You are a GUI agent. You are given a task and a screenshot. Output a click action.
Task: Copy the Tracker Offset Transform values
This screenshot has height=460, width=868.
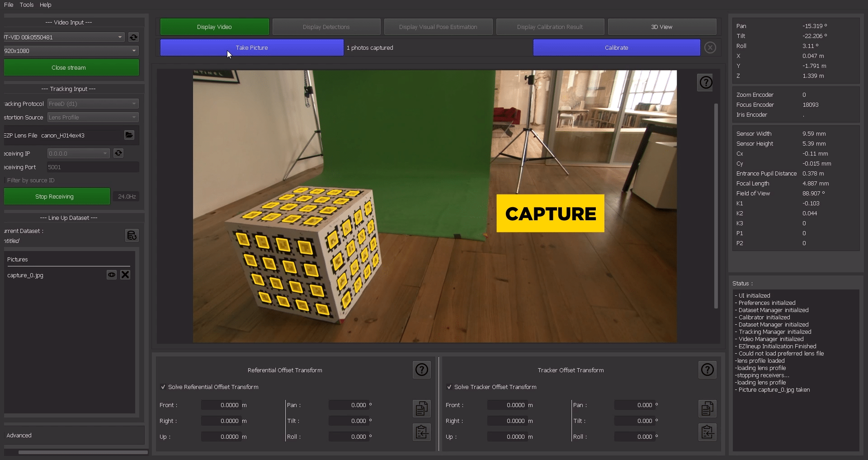pyautogui.click(x=707, y=408)
